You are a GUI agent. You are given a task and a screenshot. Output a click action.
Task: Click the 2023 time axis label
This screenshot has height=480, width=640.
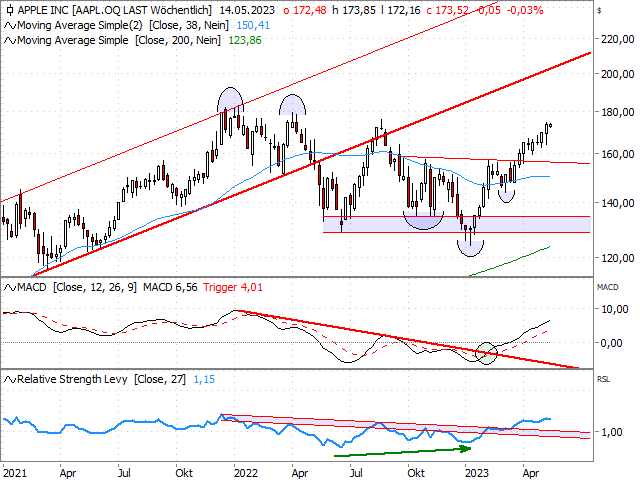(x=477, y=473)
